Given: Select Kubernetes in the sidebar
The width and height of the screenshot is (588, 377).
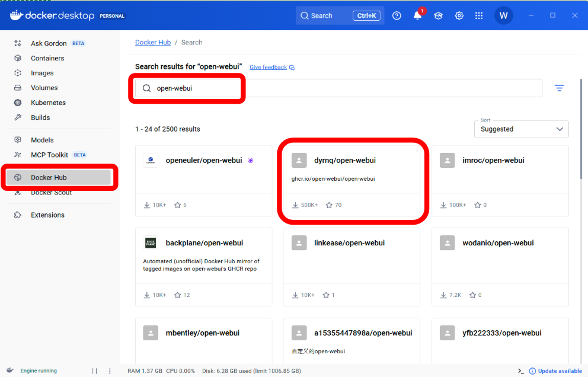Looking at the screenshot, I should 48,103.
